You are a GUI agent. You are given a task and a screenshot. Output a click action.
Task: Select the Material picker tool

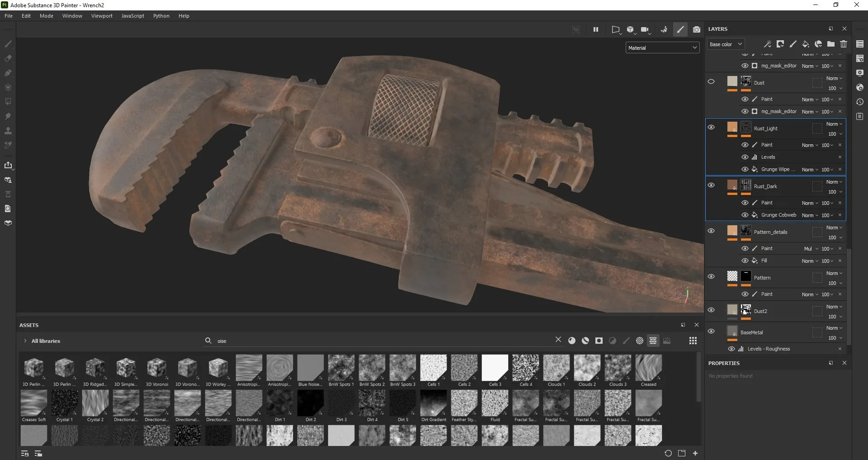[8, 145]
